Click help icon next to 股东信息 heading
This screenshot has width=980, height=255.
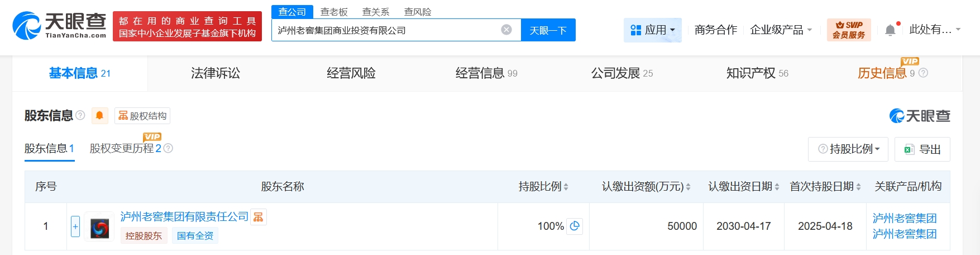pos(80,115)
